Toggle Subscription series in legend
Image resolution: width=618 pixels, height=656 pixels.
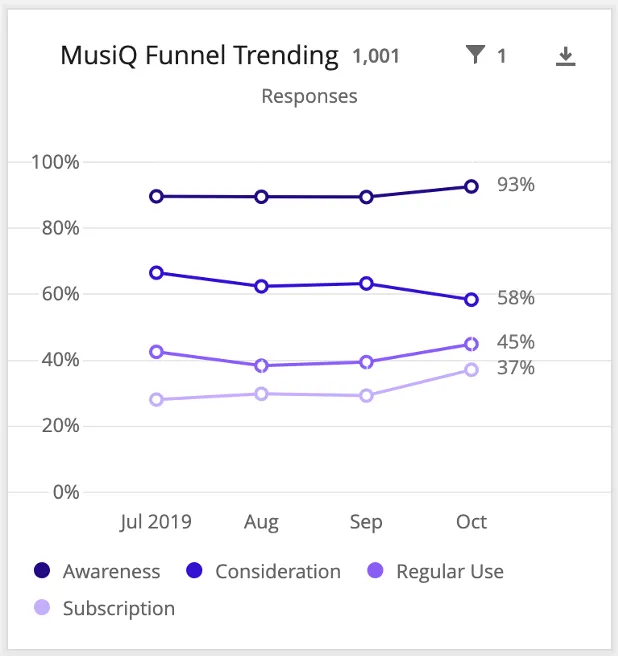coord(118,608)
